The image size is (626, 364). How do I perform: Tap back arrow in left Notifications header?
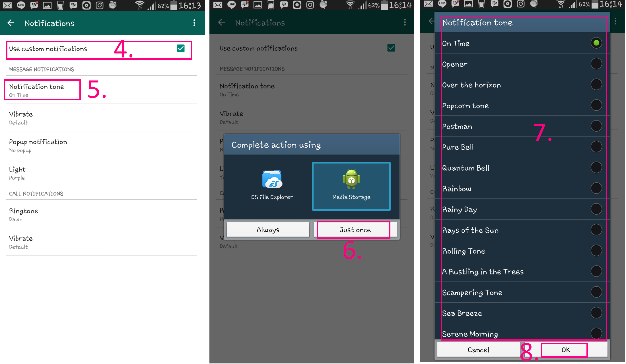tap(11, 23)
